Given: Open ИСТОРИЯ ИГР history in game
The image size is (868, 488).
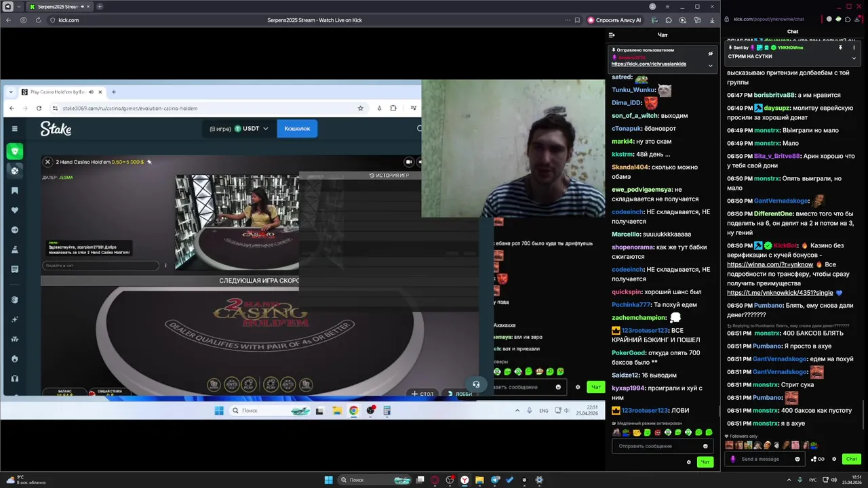Looking at the screenshot, I should (389, 176).
